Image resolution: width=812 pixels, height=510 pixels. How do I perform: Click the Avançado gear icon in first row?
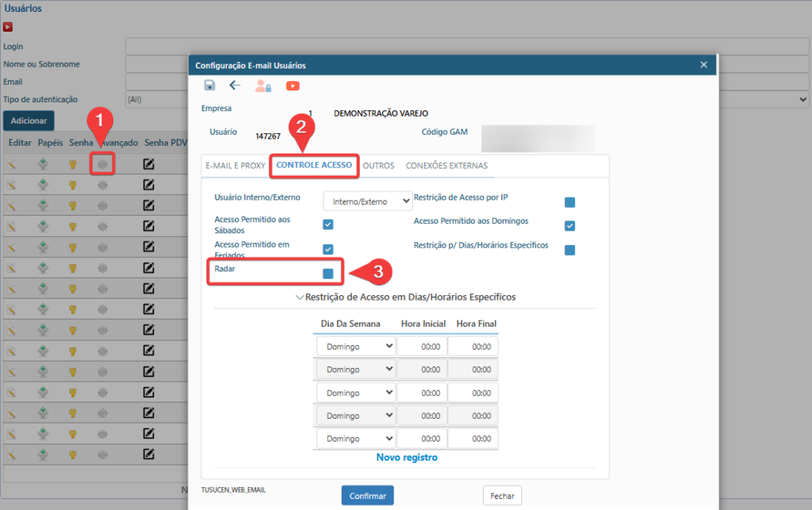tap(102, 164)
